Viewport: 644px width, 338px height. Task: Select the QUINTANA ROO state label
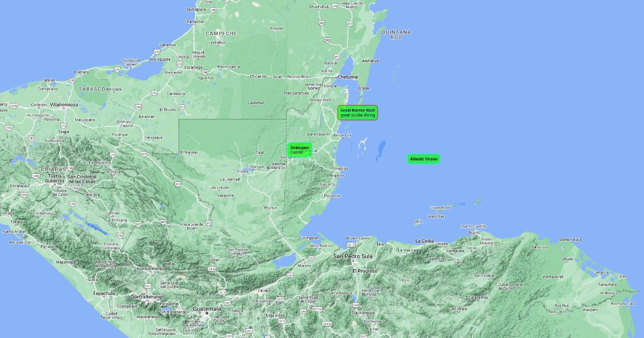[x=396, y=35]
